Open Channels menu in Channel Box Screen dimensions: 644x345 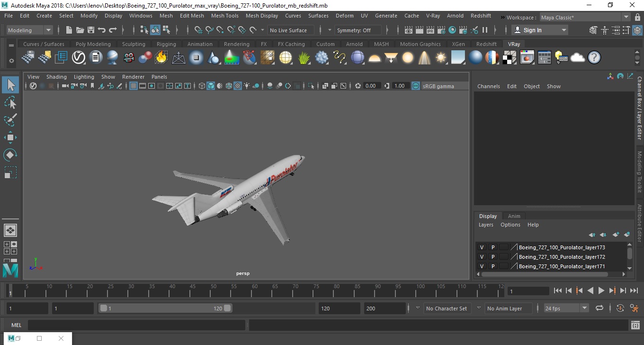[488, 86]
